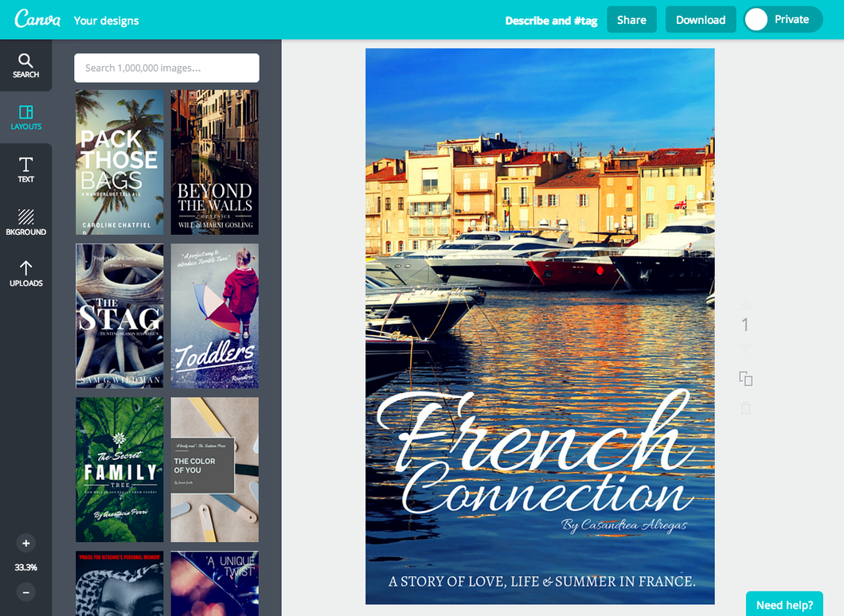Viewport: 844px width, 616px height.
Task: Open the Need help? button
Action: [784, 604]
